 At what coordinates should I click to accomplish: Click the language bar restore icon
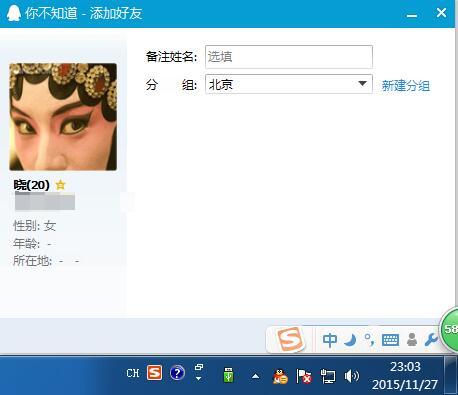(199, 367)
